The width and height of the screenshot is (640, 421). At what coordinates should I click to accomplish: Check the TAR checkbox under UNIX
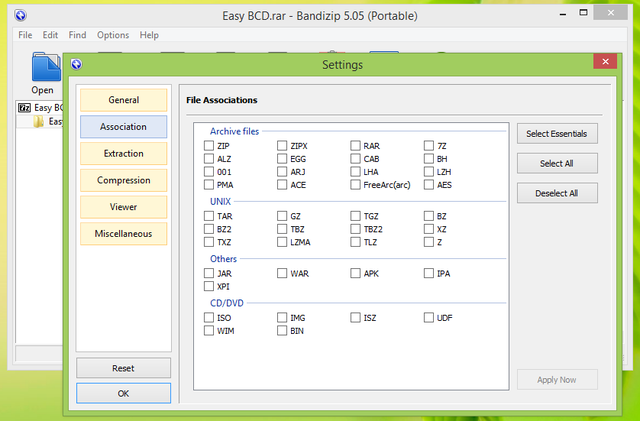pos(209,216)
